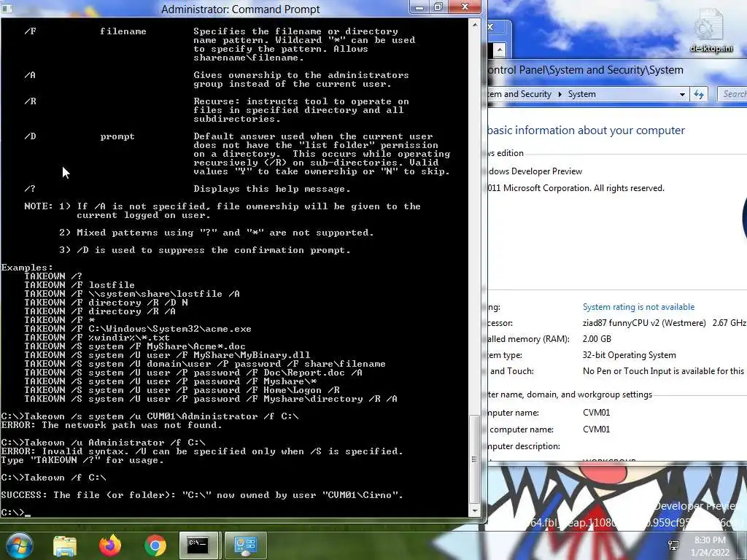Image resolution: width=747 pixels, height=560 pixels.
Task: Click 'ERROR: The network path was not found' line
Action: [112, 425]
